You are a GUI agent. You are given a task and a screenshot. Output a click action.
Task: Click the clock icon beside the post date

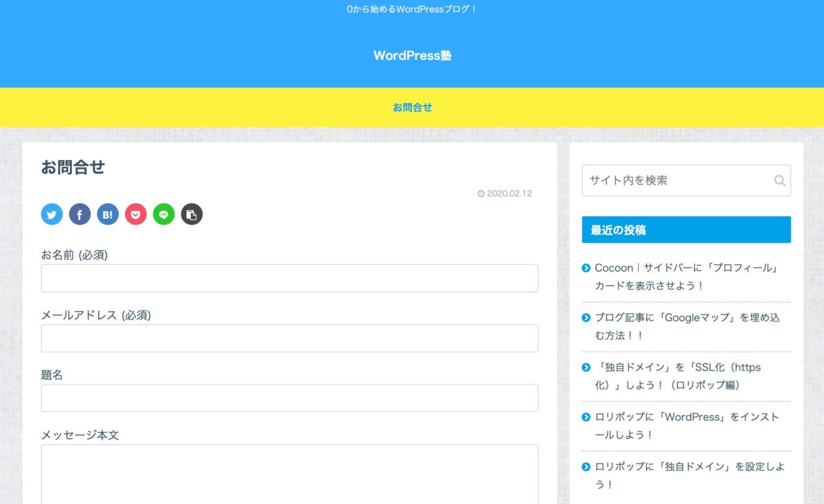click(x=481, y=193)
